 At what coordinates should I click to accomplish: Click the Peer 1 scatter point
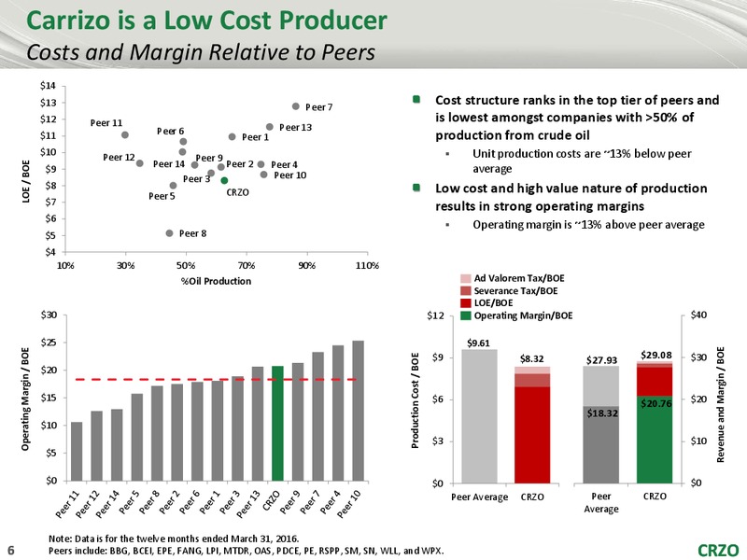click(x=232, y=137)
